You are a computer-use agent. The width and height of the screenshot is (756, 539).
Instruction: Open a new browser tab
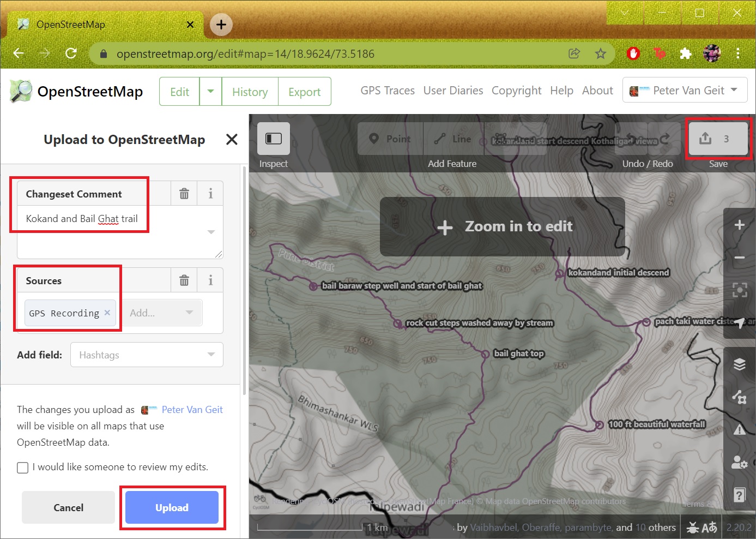pyautogui.click(x=221, y=25)
